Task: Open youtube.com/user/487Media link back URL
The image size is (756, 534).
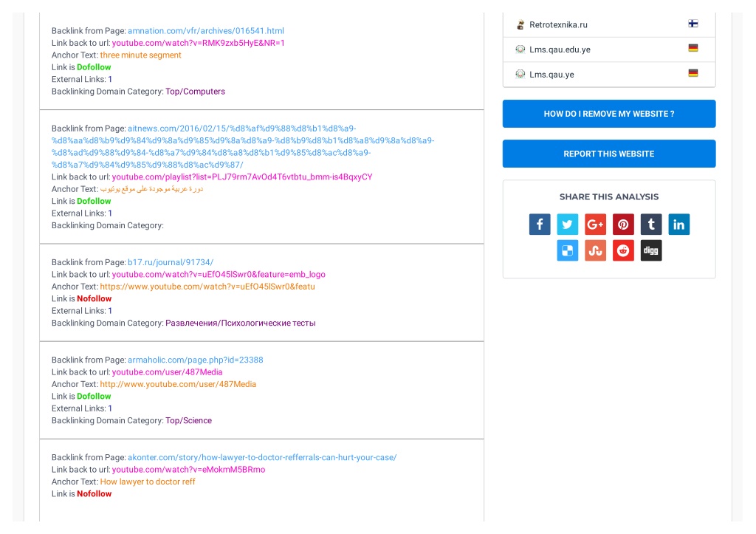Action: pos(168,372)
